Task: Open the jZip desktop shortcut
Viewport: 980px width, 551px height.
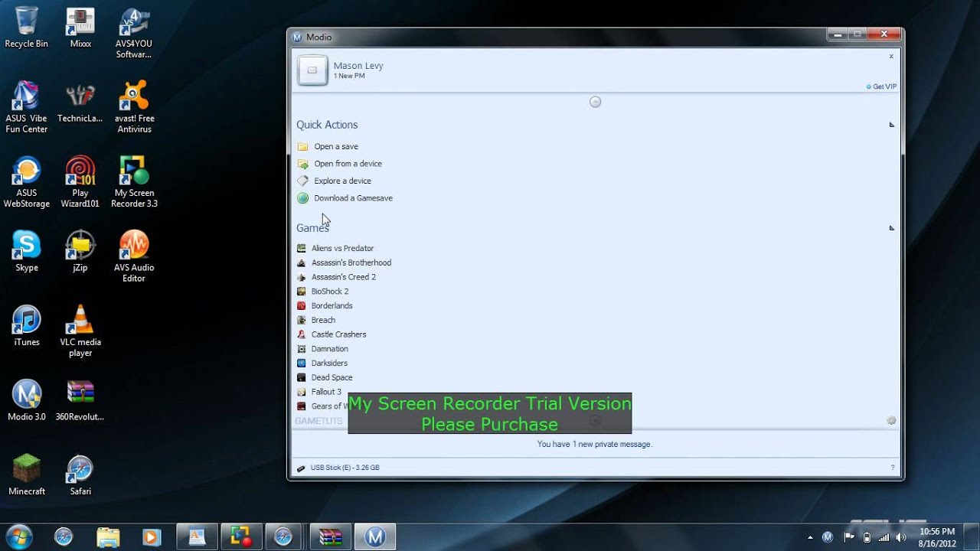Action: click(80, 251)
